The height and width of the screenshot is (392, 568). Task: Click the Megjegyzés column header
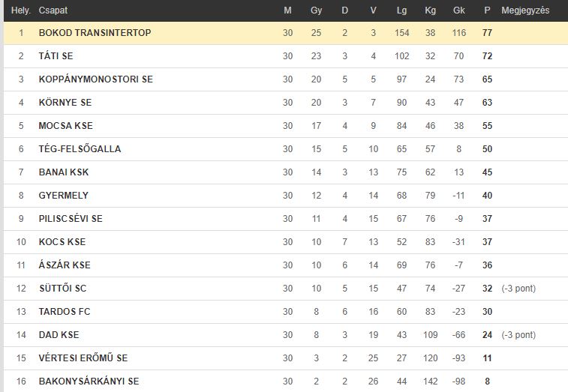[525, 10]
